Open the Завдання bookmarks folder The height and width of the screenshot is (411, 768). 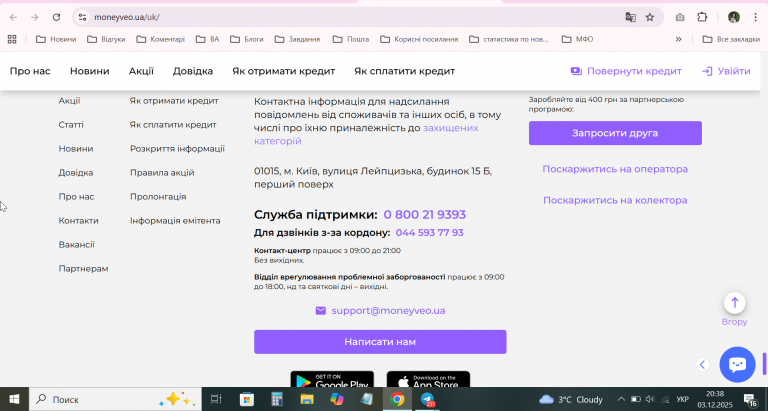click(x=297, y=39)
